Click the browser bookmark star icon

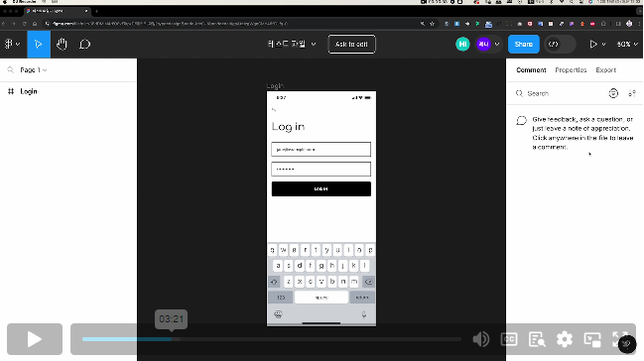click(x=432, y=24)
